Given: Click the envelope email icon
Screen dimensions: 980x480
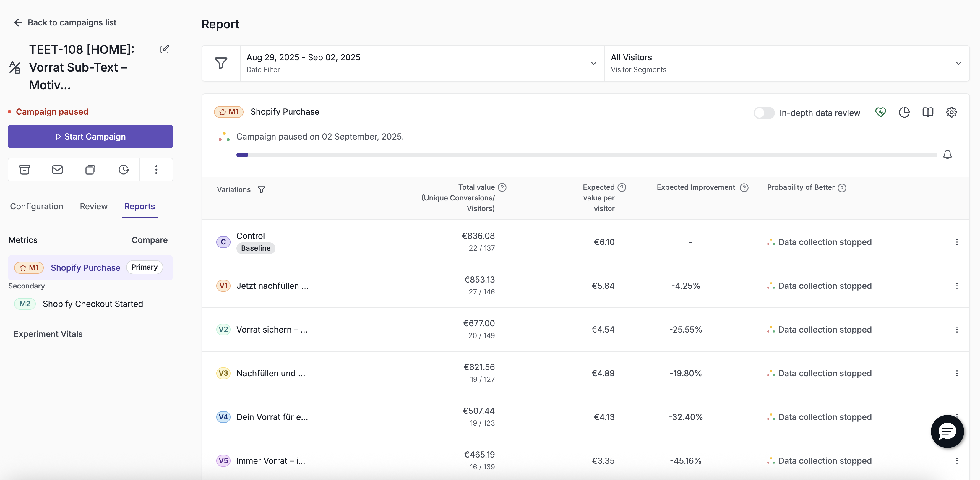Looking at the screenshot, I should (57, 170).
